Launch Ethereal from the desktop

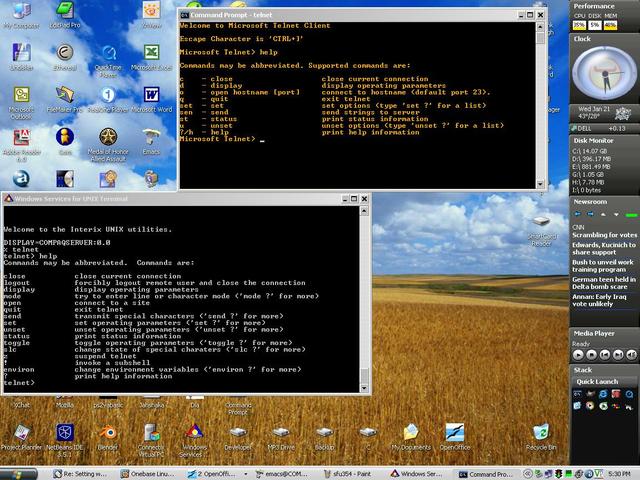coord(64,57)
